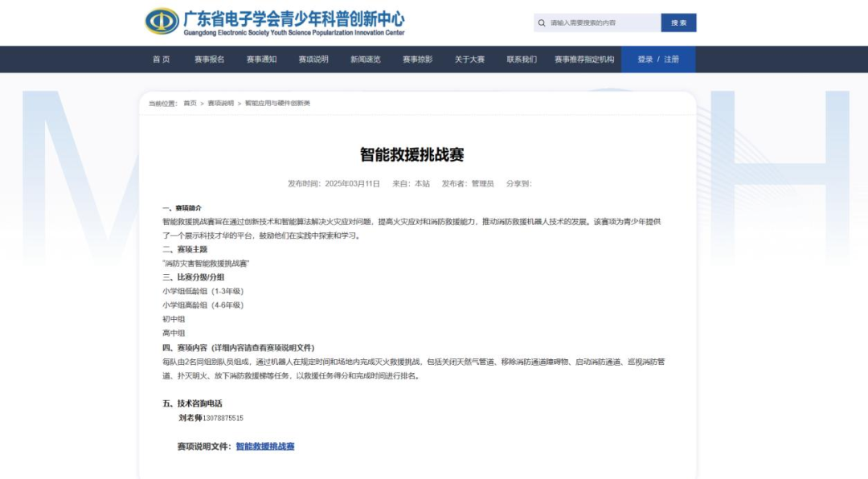Open the 赛事报名 menu item
The image size is (868, 479).
tap(209, 59)
